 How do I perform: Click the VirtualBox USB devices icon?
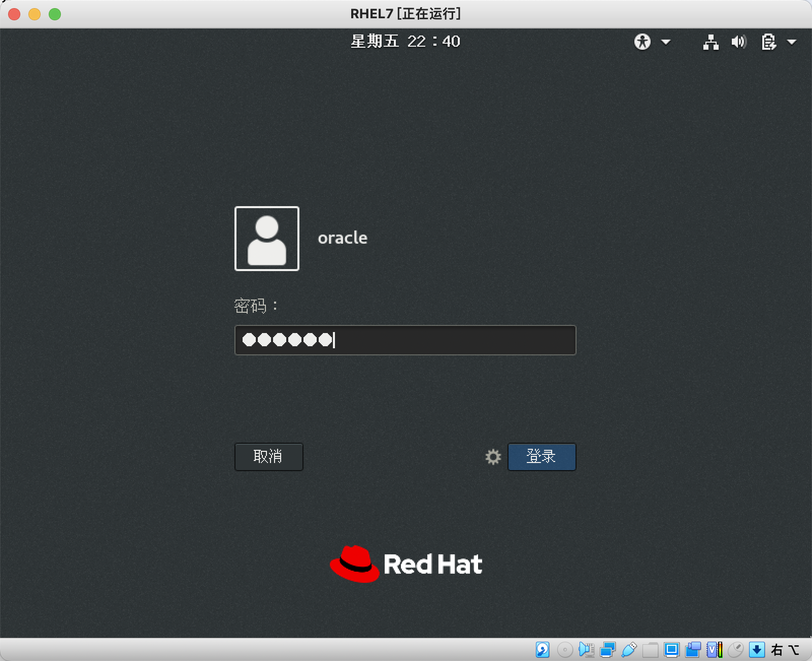tap(629, 649)
